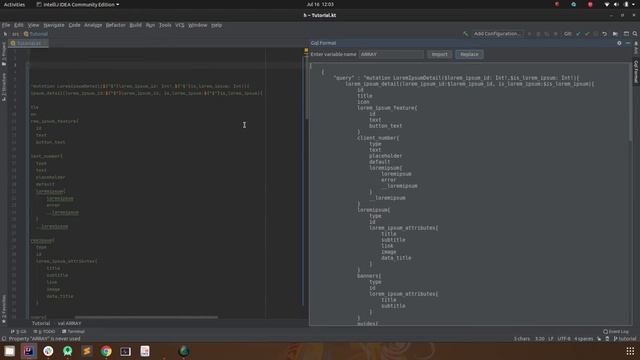Open the Git tool window tab

(19, 332)
